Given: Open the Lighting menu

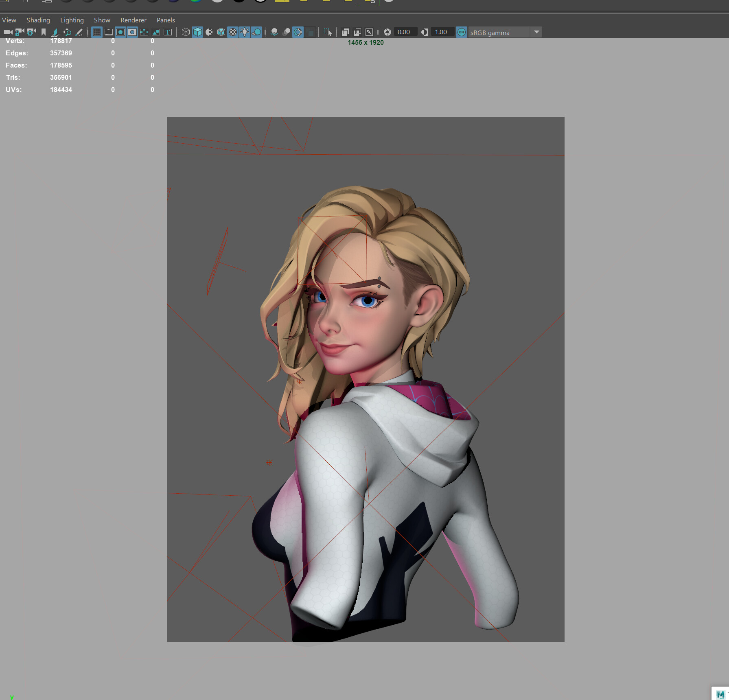Looking at the screenshot, I should click(72, 20).
